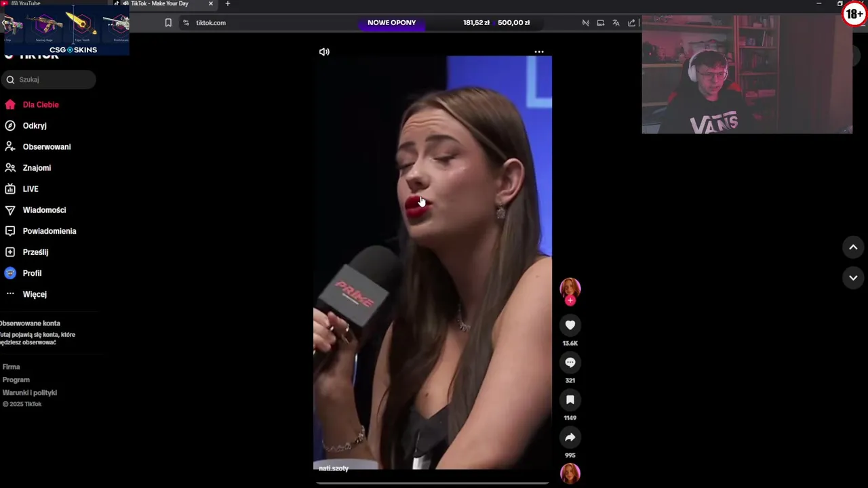Click the Szukaj search field
868x488 pixels.
pyautogui.click(x=48, y=79)
